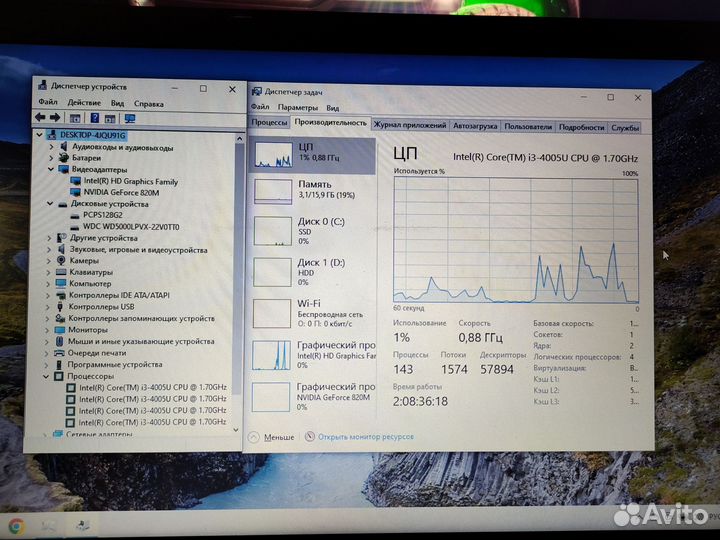Switch to the Службы tab

[x=624, y=128]
